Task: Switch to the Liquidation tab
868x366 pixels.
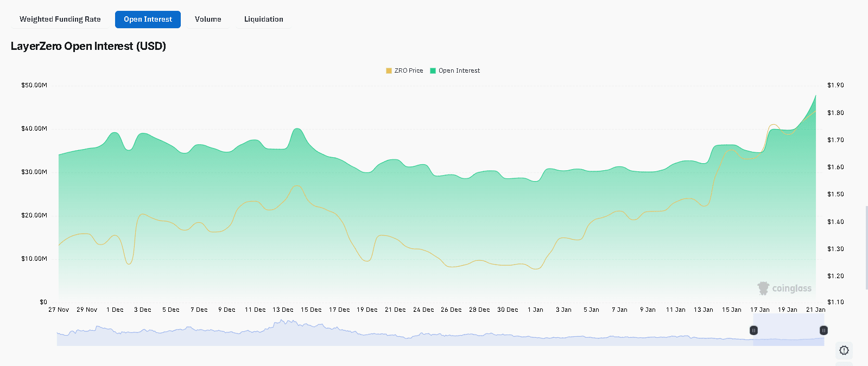Action: [263, 20]
